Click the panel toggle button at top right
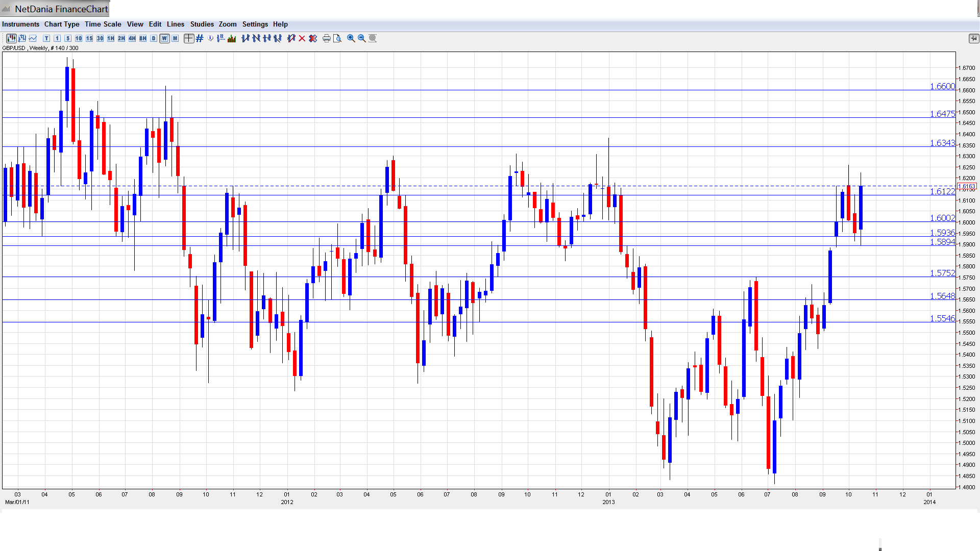980x551 pixels. click(973, 38)
